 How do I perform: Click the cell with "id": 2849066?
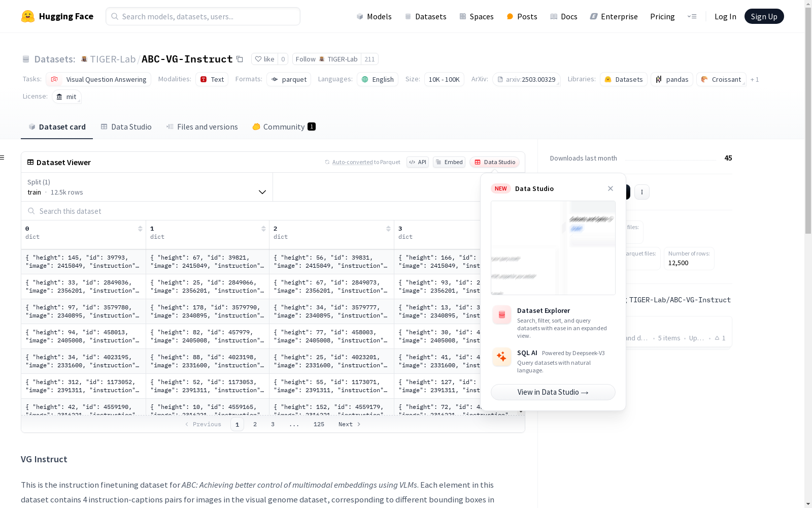click(208, 287)
